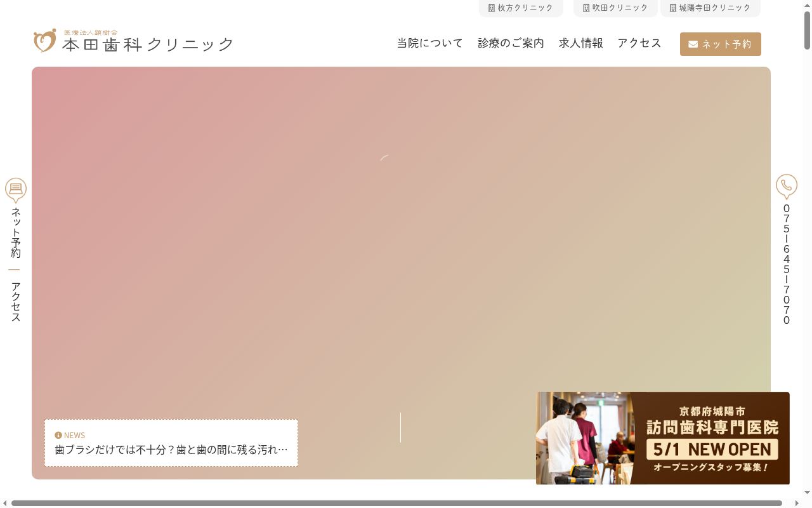Open vertical ネット予約 side link
This screenshot has height=508, width=812.
click(x=16, y=232)
